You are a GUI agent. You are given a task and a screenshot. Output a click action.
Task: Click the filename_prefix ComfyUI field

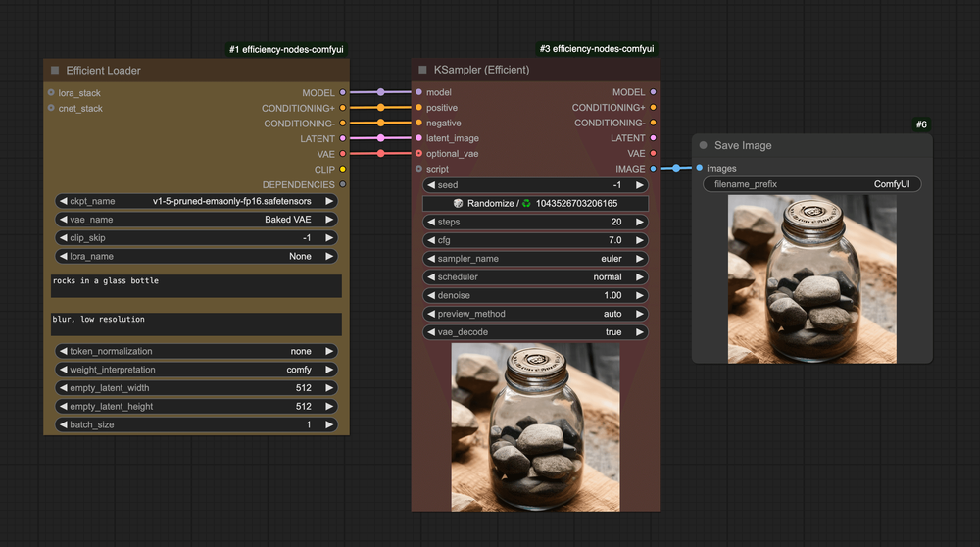[x=811, y=184]
